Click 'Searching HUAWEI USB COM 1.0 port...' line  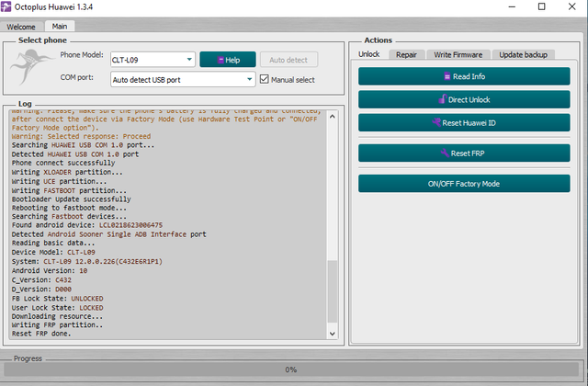83,145
